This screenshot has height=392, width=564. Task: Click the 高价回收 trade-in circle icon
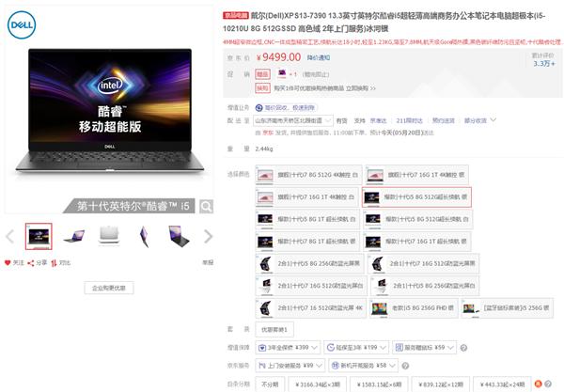258,107
